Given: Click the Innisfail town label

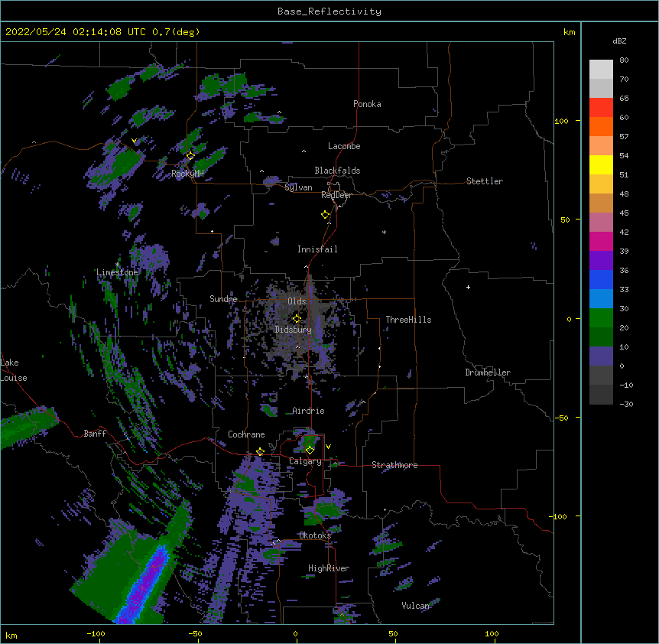Looking at the screenshot, I should point(317,249).
